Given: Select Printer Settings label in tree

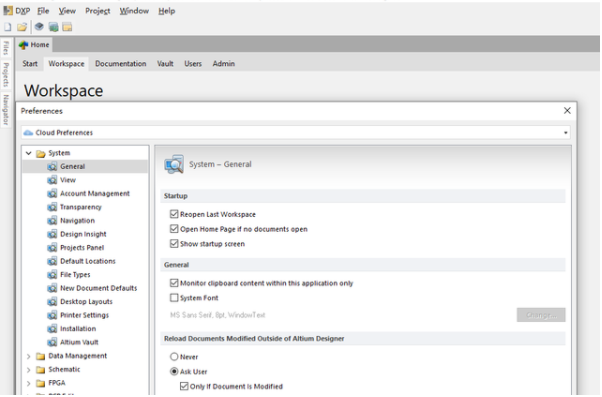Looking at the screenshot, I should [84, 315].
